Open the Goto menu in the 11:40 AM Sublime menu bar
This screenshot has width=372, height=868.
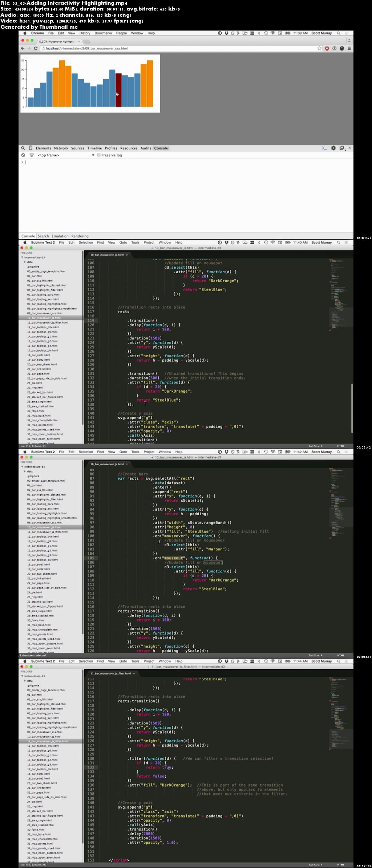123,242
